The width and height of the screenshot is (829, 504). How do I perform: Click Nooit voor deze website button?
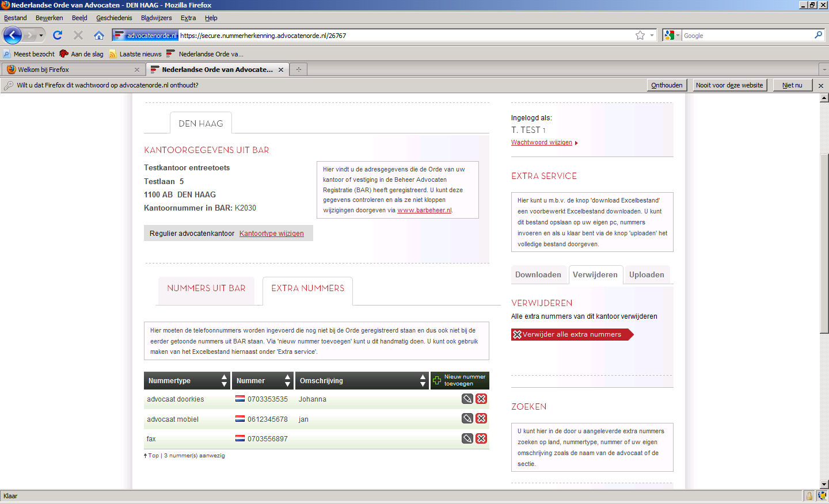(x=729, y=85)
